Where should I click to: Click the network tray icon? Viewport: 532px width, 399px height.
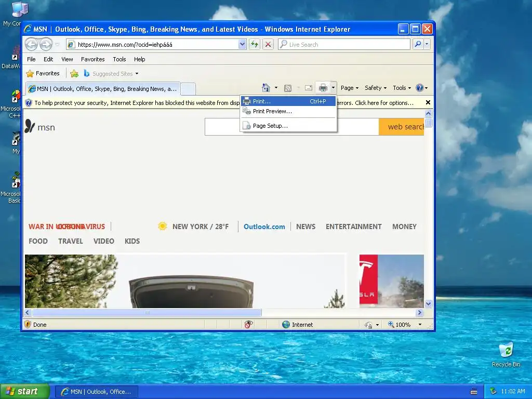point(494,391)
